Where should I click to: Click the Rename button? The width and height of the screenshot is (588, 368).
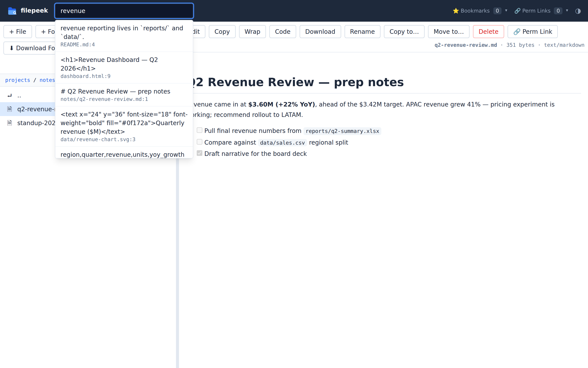point(362,32)
